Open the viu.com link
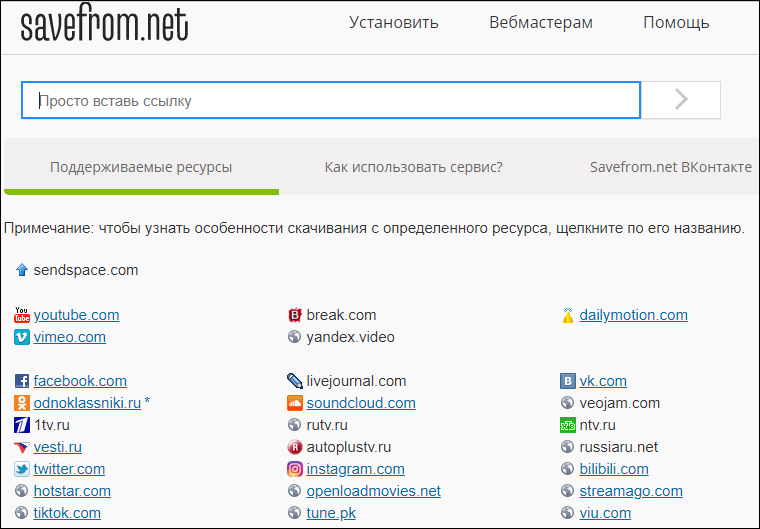The image size is (760, 529). (x=605, y=513)
